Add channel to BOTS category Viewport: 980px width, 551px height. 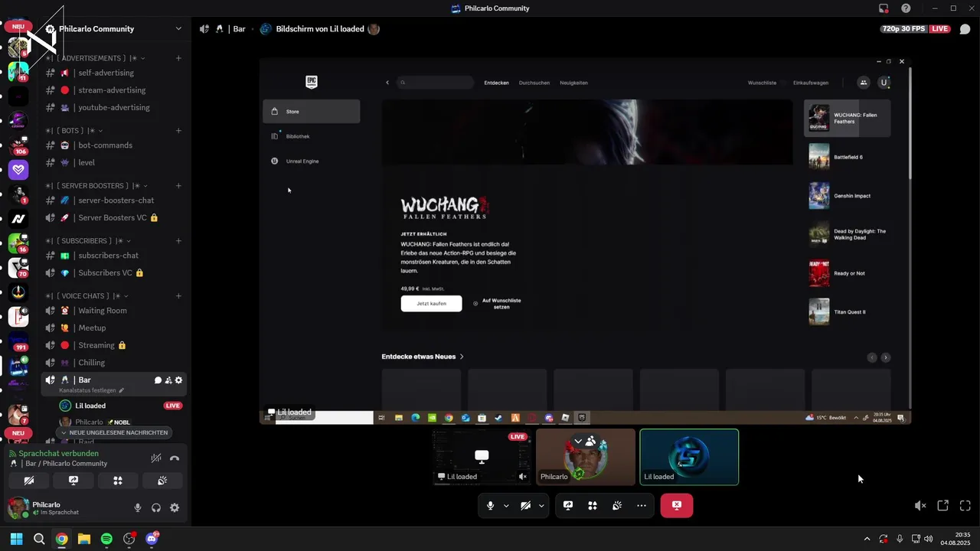pyautogui.click(x=178, y=131)
